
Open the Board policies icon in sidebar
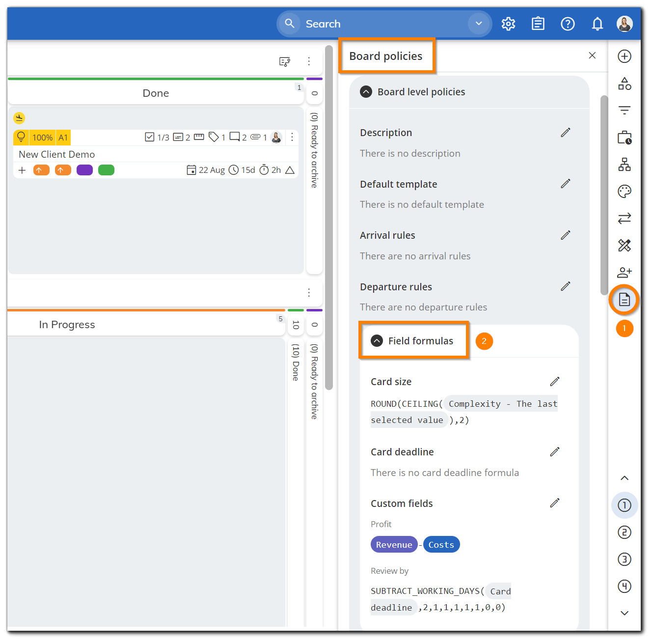coord(624,299)
